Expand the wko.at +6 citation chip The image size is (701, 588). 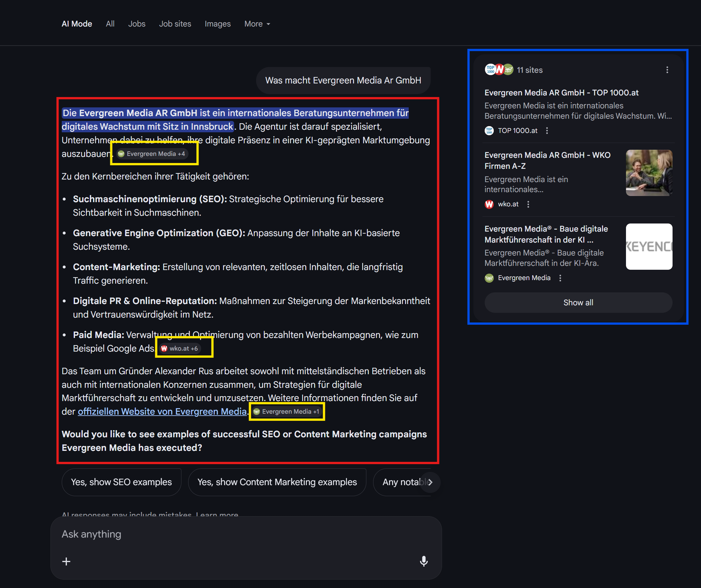[x=180, y=348]
